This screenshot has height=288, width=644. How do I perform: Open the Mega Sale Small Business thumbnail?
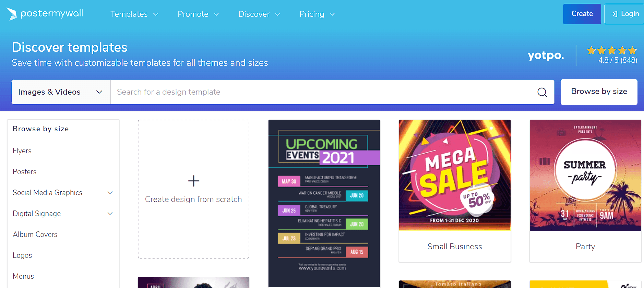(x=455, y=175)
